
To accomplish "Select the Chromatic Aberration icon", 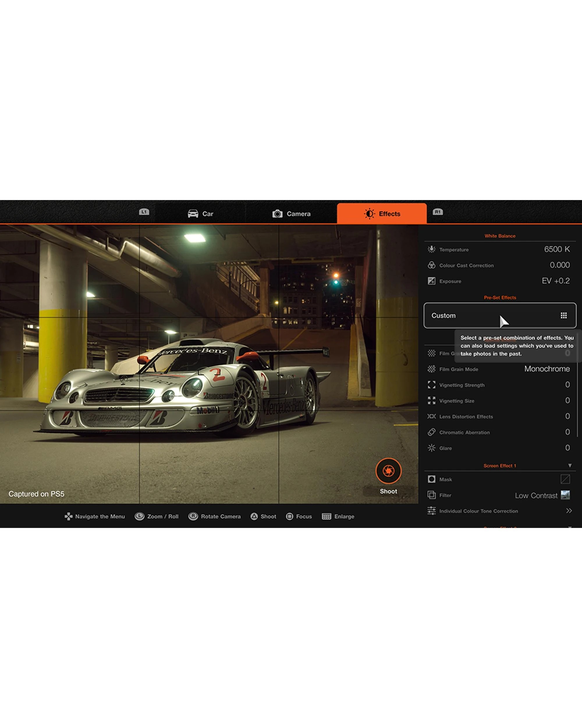I will point(432,432).
